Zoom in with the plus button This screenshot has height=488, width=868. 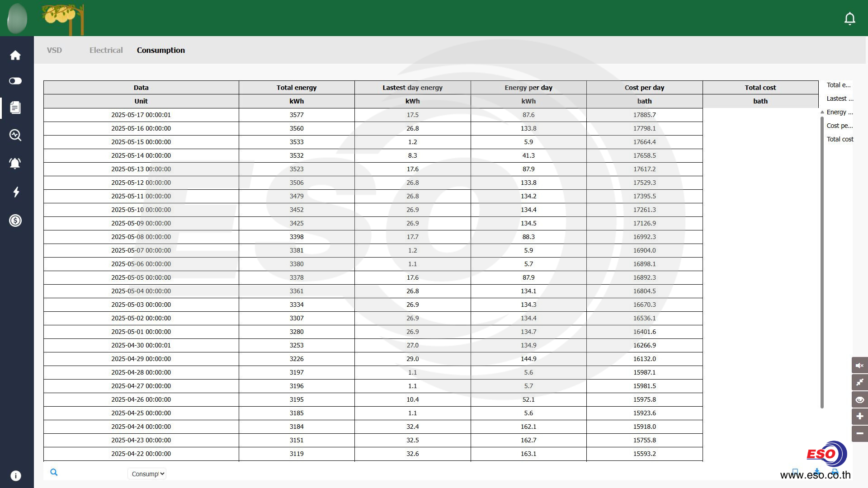pyautogui.click(x=860, y=416)
